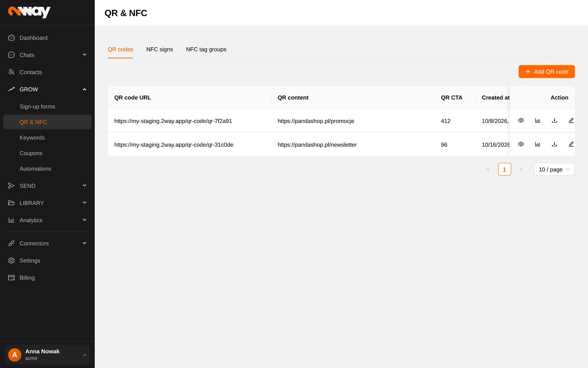Viewport: 588px width, 368px height.
Task: Collapse the GROW section
Action: 47,89
